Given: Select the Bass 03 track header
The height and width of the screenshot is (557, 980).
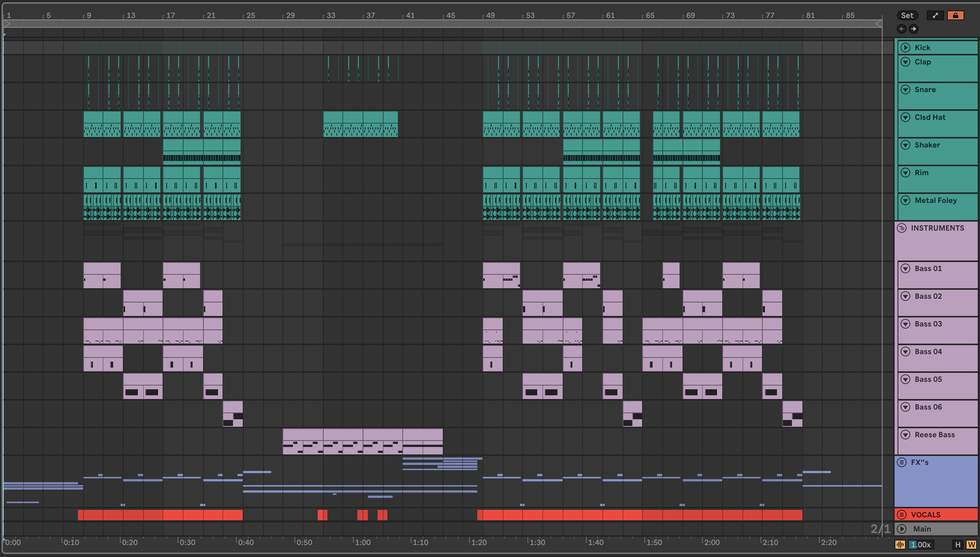Looking at the screenshot, I should pos(938,331).
